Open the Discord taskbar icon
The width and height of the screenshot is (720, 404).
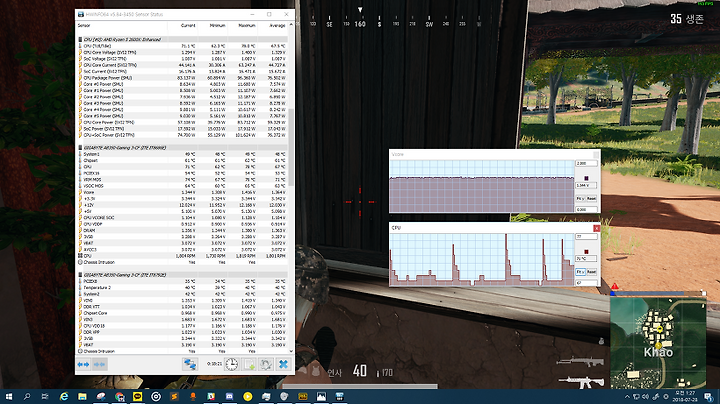click(x=229, y=397)
